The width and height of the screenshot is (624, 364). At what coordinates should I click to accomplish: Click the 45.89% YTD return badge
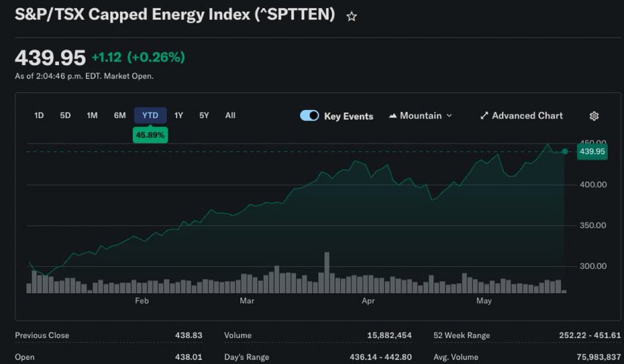pyautogui.click(x=150, y=135)
